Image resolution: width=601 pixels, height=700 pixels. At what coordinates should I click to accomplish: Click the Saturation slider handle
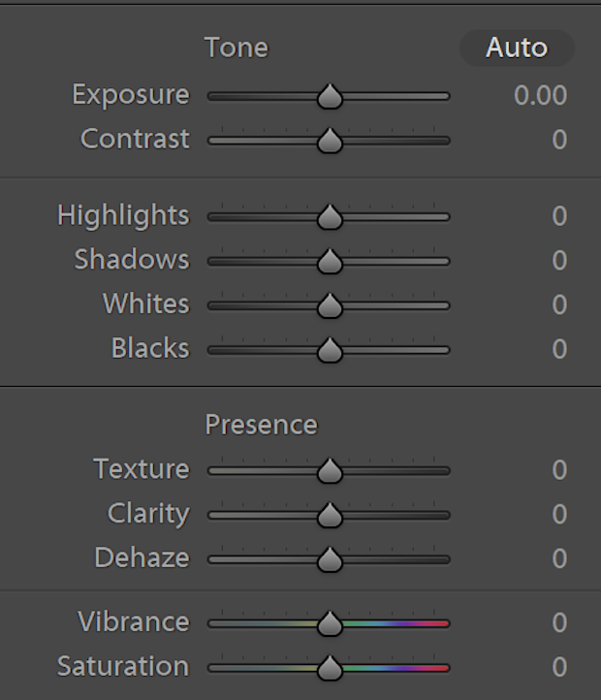tap(330, 668)
